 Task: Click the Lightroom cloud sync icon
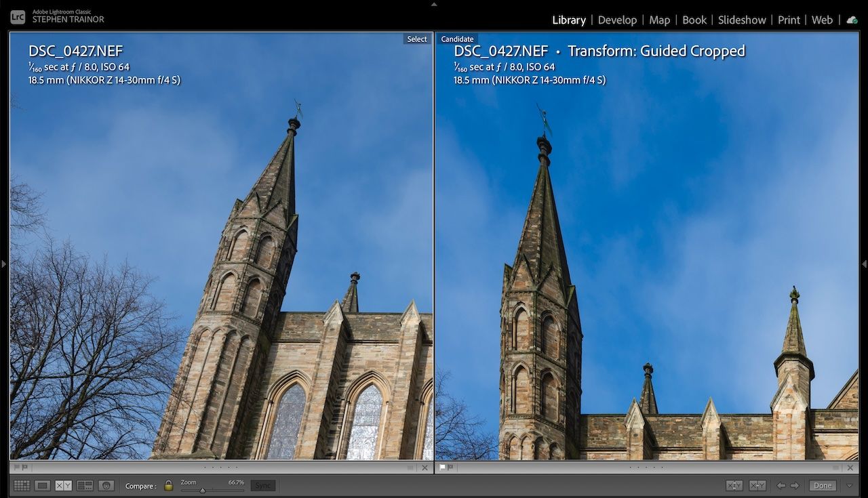tap(852, 20)
